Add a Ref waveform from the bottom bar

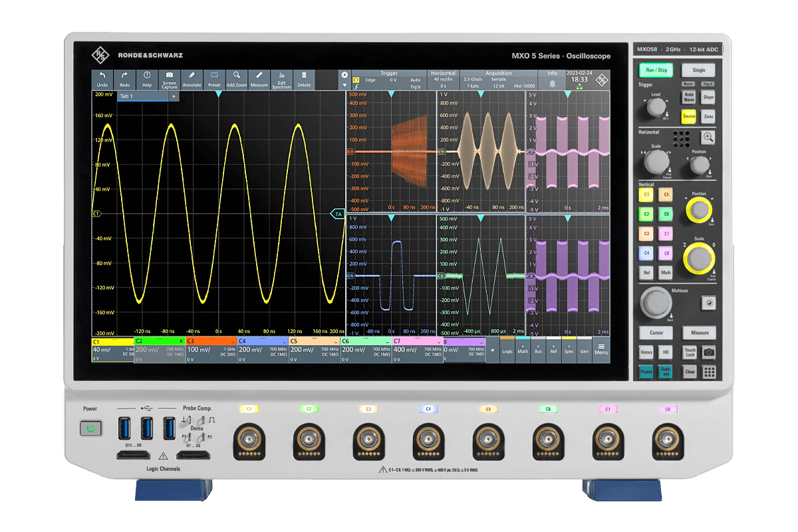click(554, 348)
